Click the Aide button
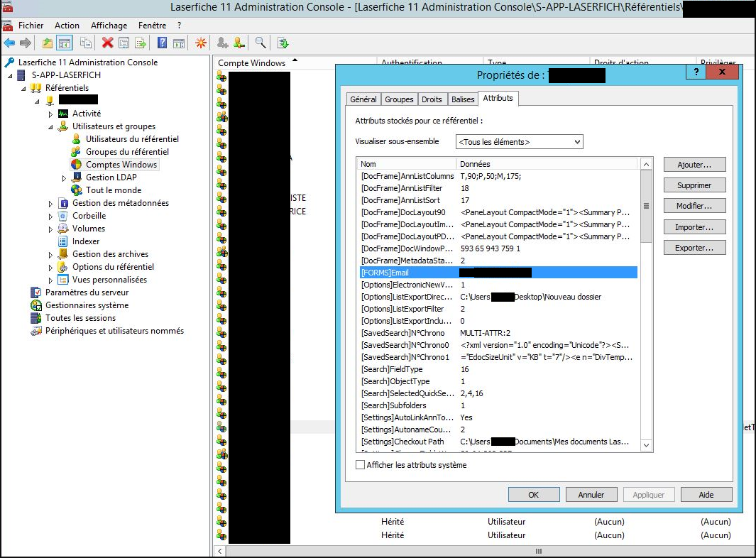756x558 pixels. tap(706, 494)
